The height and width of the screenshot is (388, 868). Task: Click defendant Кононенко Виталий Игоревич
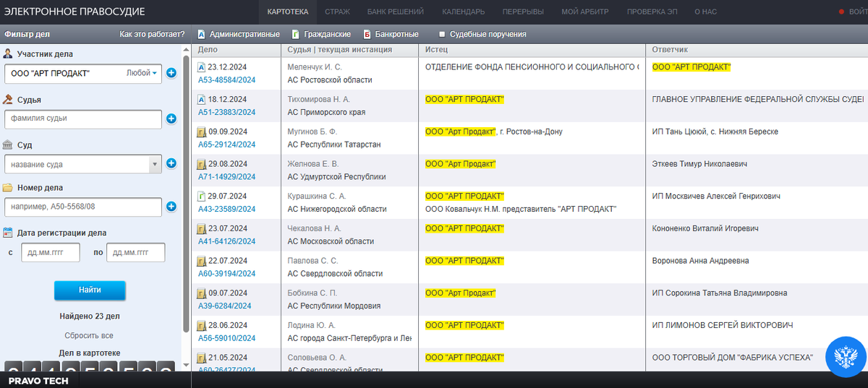point(705,228)
